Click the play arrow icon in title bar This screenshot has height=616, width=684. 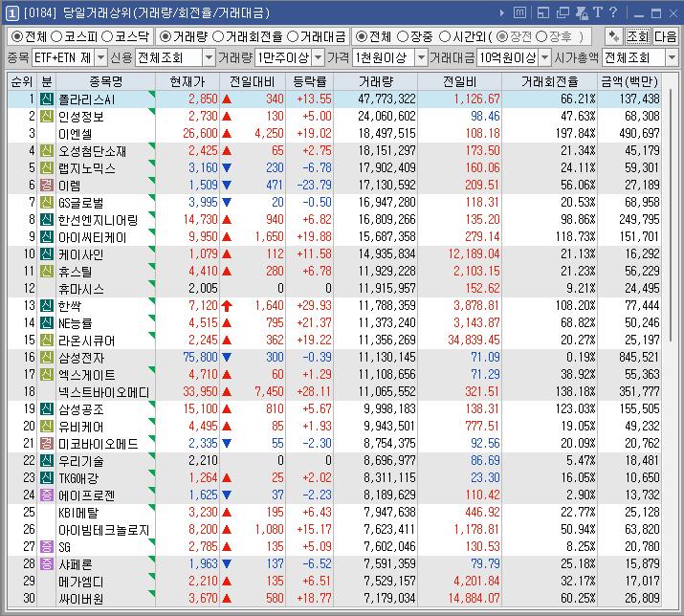502,13
